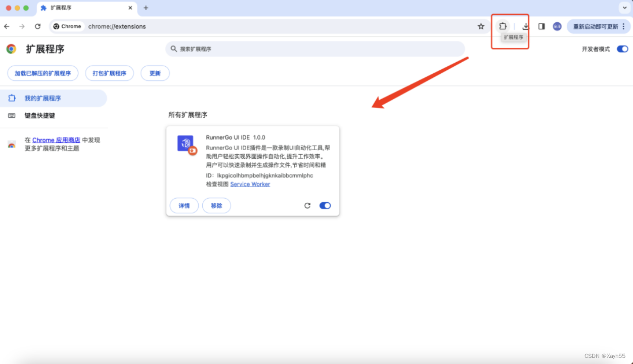This screenshot has height=364, width=633.
Task: Switch to the 扩展程序 browser tab
Action: (87, 8)
